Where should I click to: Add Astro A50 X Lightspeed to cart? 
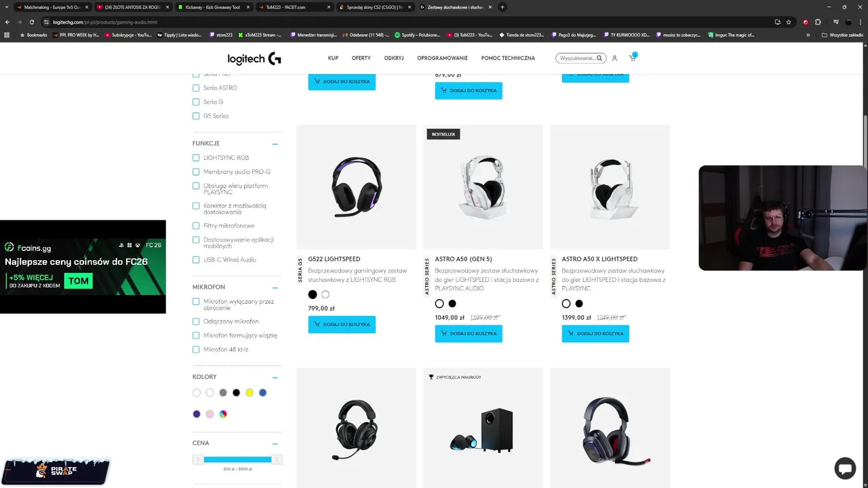(x=595, y=333)
